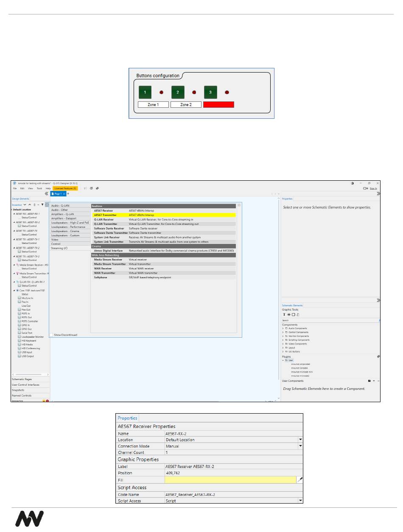Screen dimensions: 403x532
Task: Click the red empty zone name field
Action: (x=218, y=104)
